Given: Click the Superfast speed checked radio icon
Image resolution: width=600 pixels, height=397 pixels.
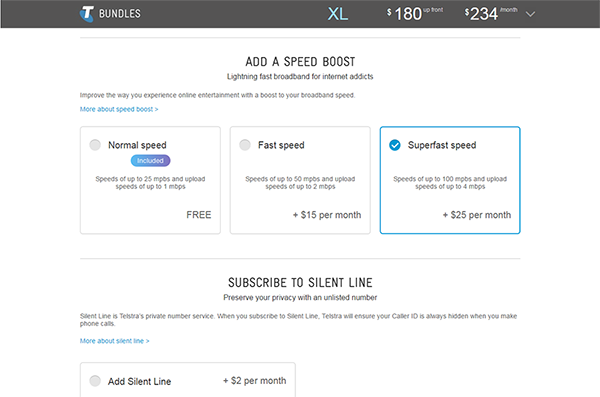Looking at the screenshot, I should (395, 145).
